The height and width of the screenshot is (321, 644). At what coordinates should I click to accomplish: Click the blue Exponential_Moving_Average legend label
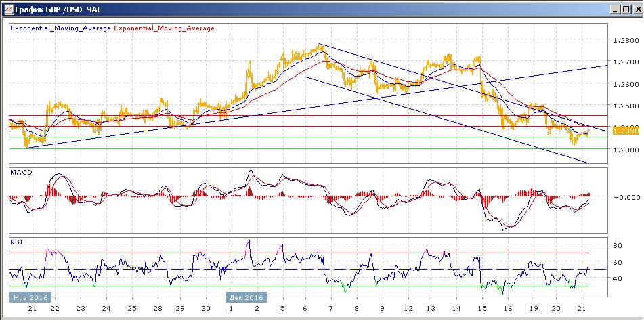(60, 28)
